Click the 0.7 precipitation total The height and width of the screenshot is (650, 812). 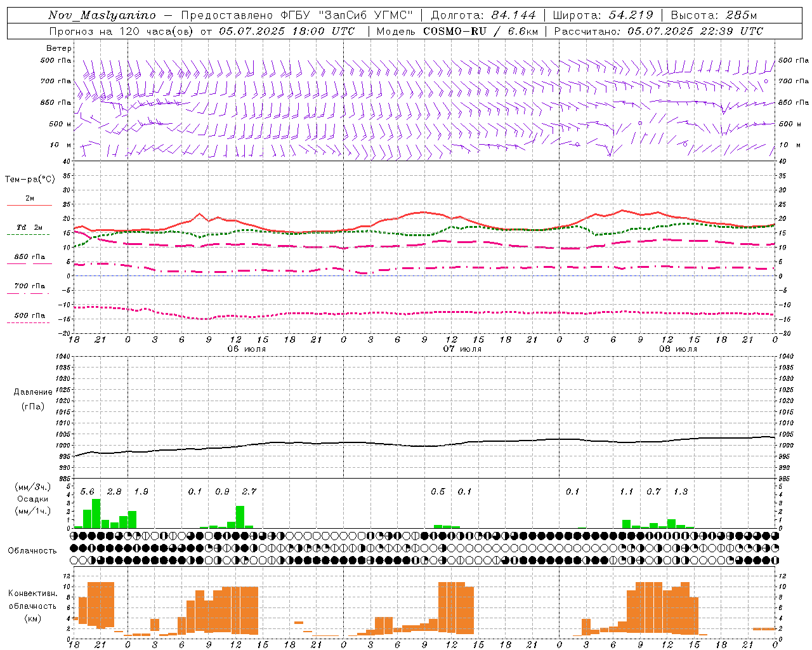tap(653, 492)
